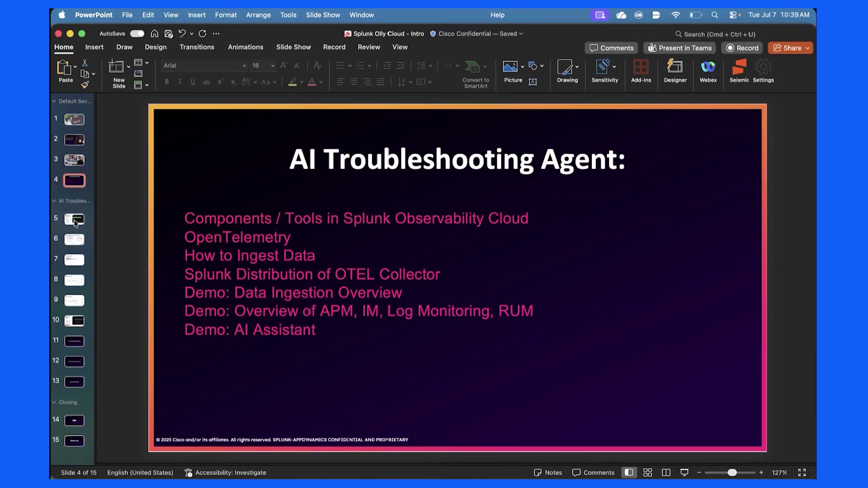Screen dimensions: 868x488
Task: Select slide 10 thumbnail
Action: 74,320
